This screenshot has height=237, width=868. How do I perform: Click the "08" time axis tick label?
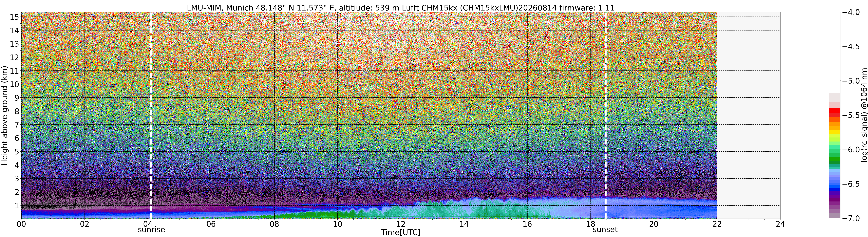click(x=274, y=224)
